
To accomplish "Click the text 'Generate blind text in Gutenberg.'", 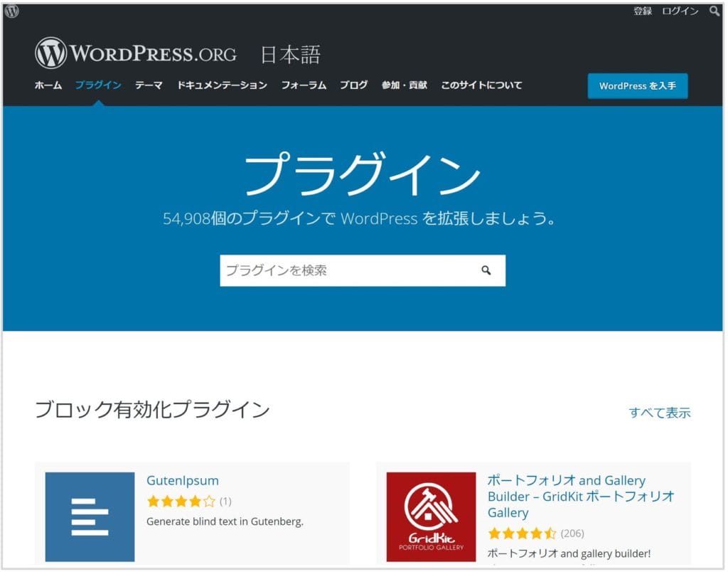I will click(225, 521).
